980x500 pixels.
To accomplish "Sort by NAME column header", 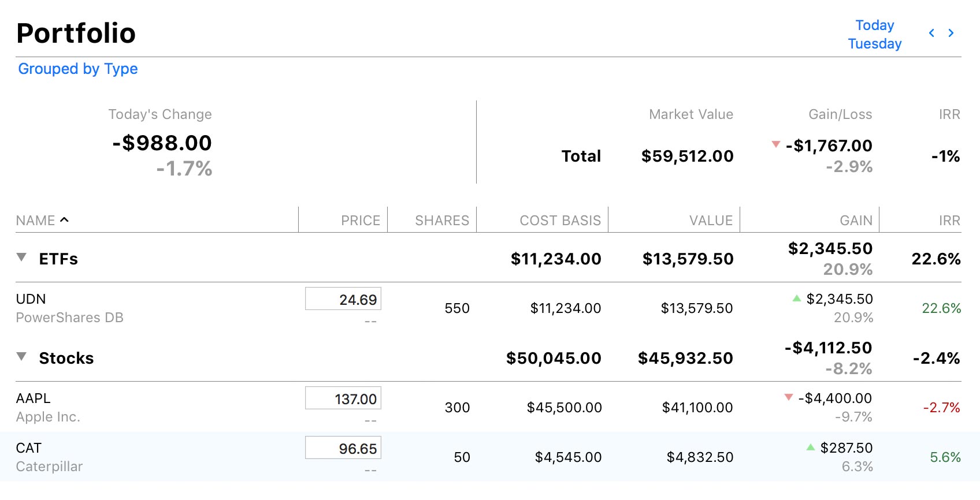I will coord(35,221).
